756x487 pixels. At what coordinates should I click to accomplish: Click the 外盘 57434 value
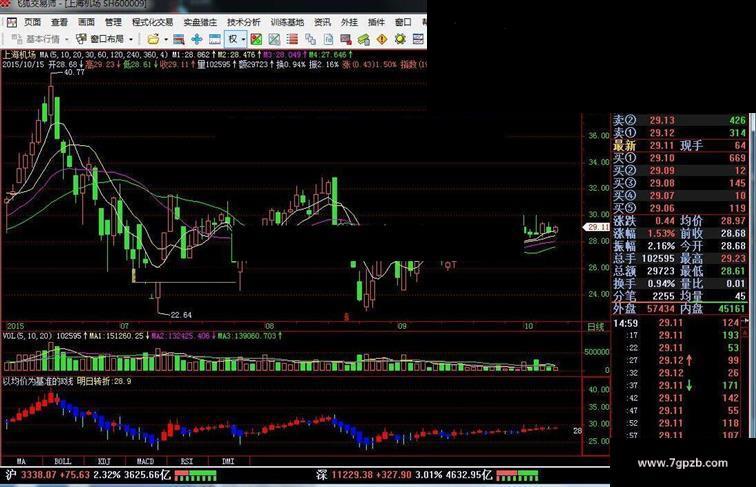(661, 308)
